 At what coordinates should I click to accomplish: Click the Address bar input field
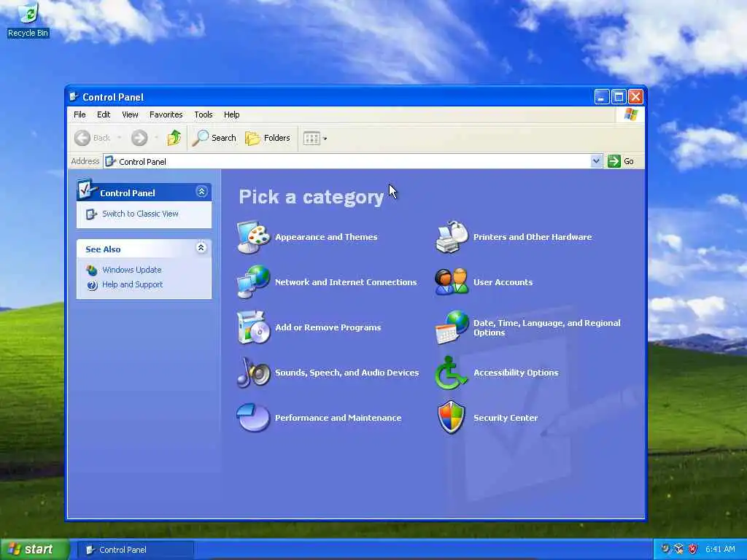point(352,161)
